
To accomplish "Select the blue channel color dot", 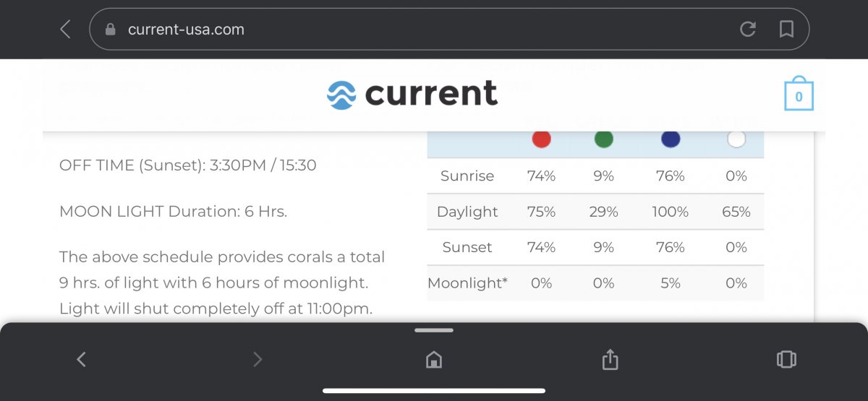I will tap(671, 139).
